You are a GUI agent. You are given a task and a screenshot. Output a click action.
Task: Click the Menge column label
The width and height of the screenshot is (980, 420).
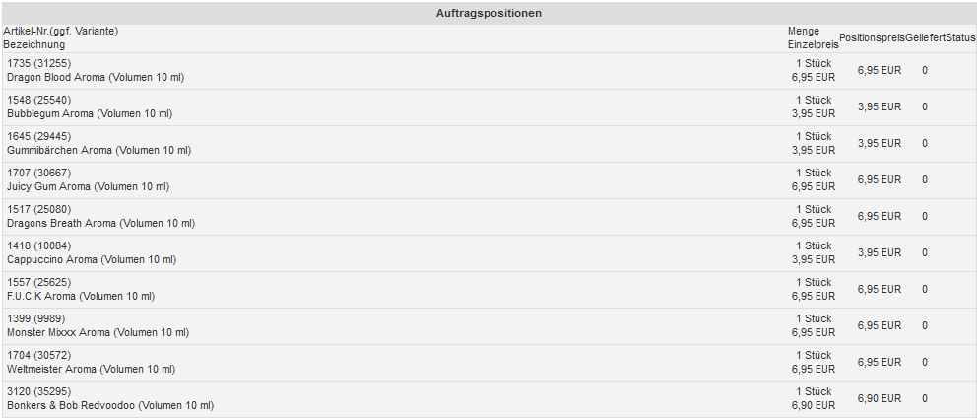804,32
